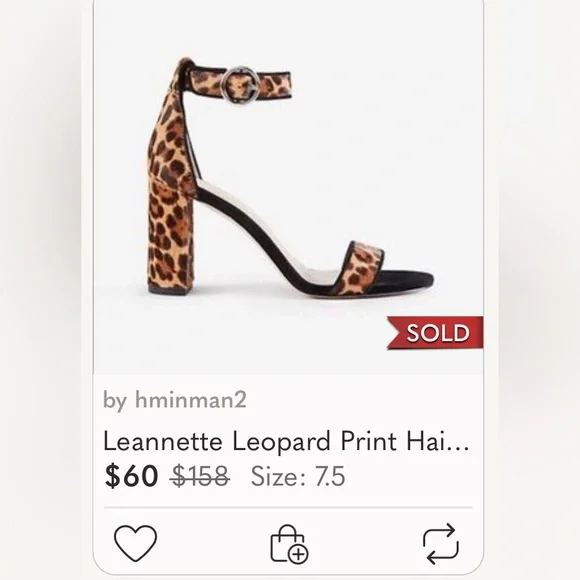
Task: Click the word 'by' before seller name
Action: pos(115,401)
